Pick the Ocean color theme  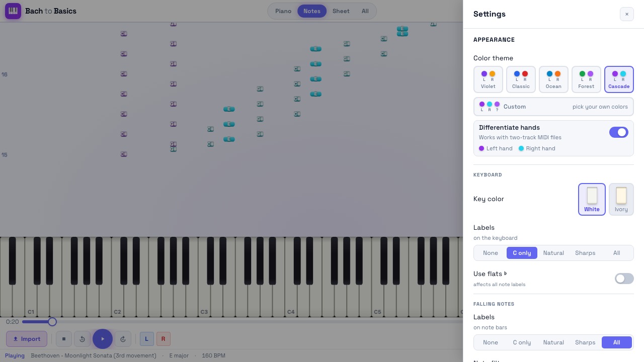coord(553,79)
